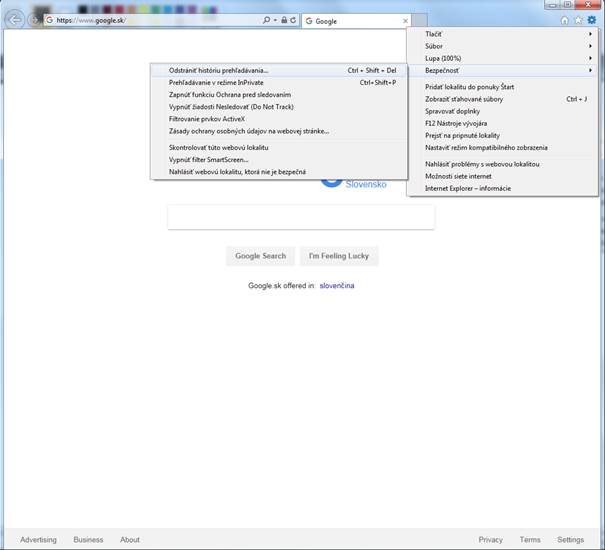
Task: Expand the Tlačiť submenu
Action: [x=502, y=34]
